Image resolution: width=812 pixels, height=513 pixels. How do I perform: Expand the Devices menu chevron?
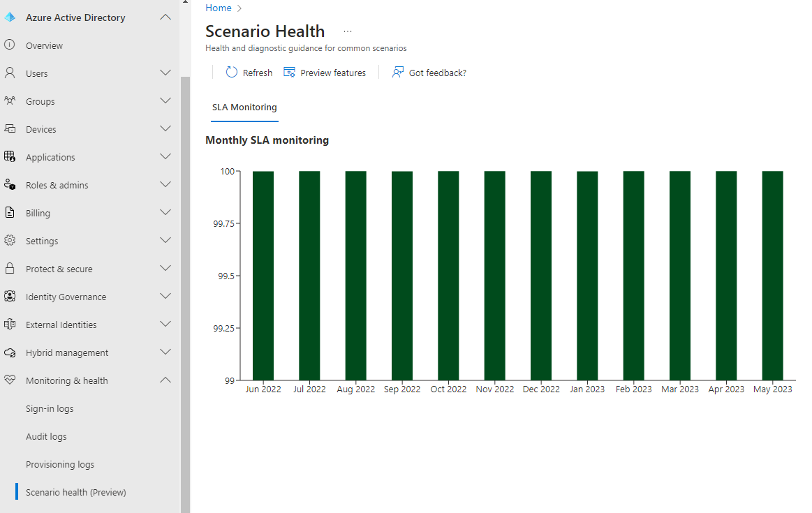click(165, 129)
